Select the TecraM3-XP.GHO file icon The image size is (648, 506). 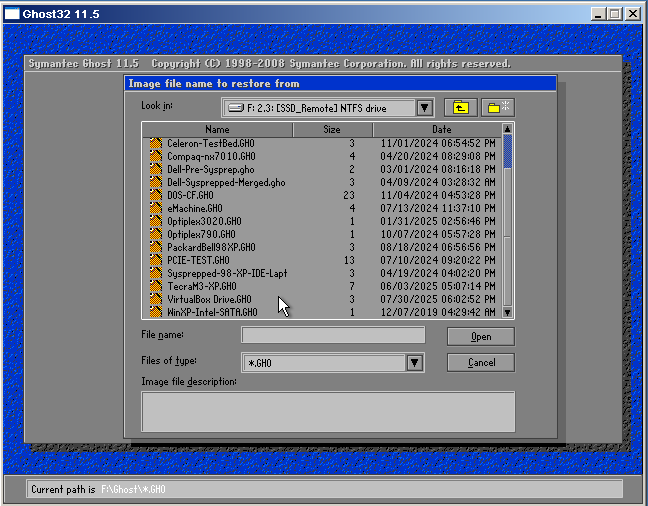155,286
